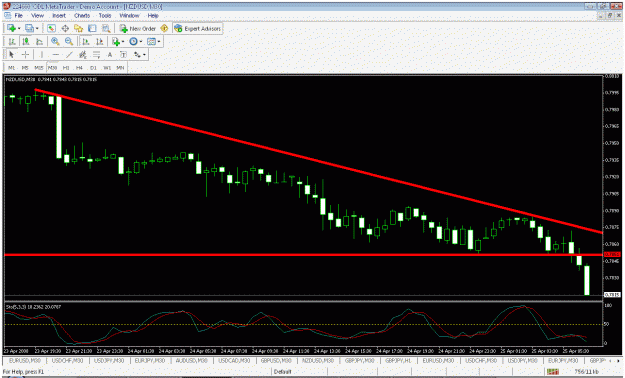
Task: Select the Vertical Line tool
Action: (x=41, y=55)
